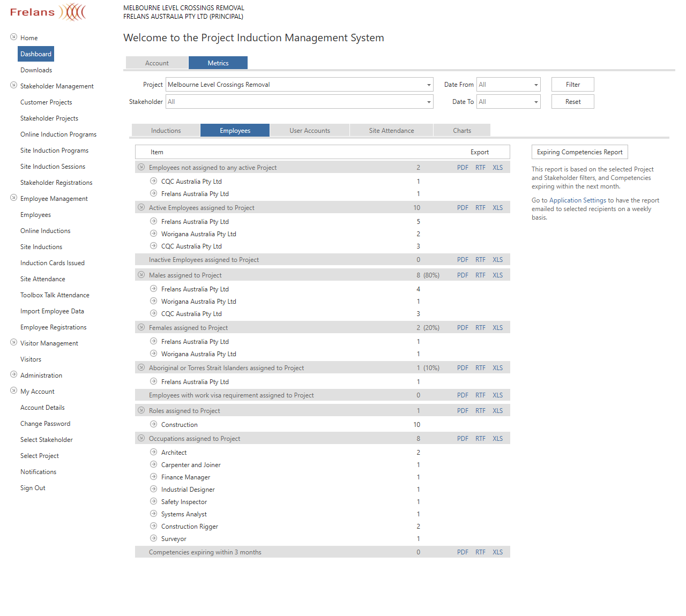Collapse the Employee Management sidebar section icon
The height and width of the screenshot is (616, 686).
tap(14, 198)
